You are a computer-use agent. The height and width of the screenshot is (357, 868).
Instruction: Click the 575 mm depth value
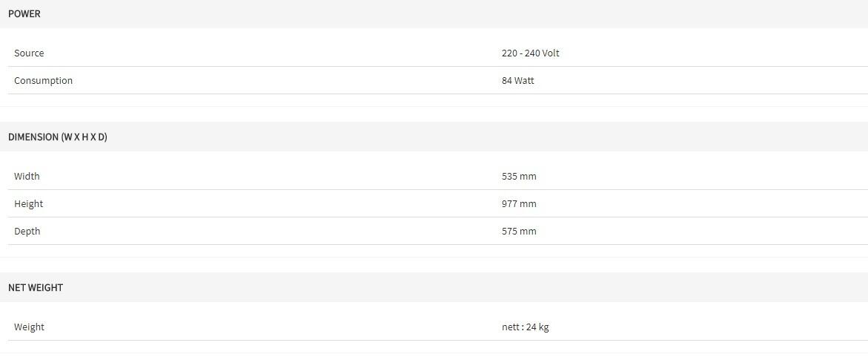[x=519, y=231]
